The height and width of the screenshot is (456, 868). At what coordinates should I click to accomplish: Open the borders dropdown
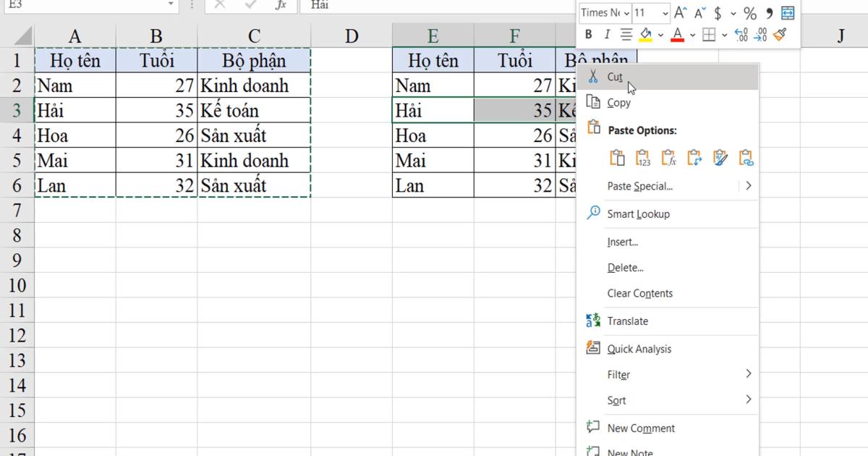(x=724, y=35)
